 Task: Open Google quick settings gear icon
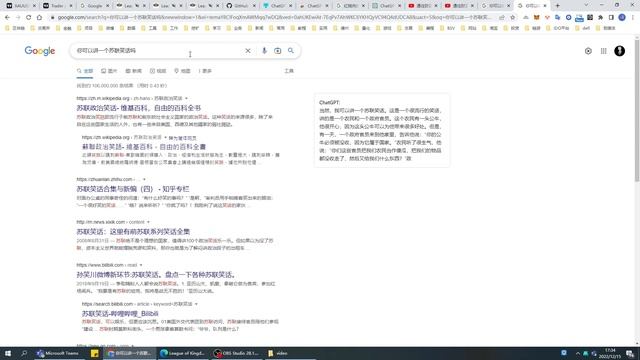point(588,51)
